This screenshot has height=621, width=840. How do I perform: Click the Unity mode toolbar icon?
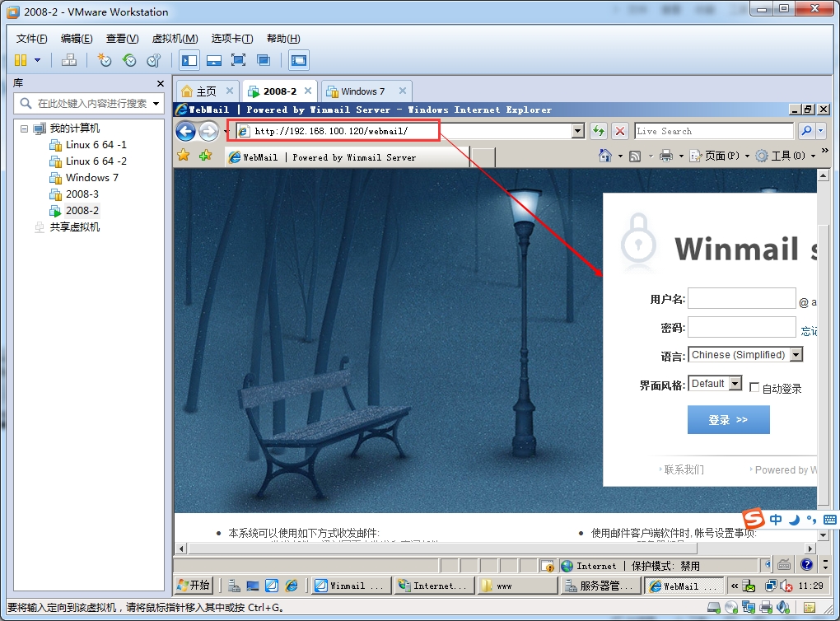(263, 60)
